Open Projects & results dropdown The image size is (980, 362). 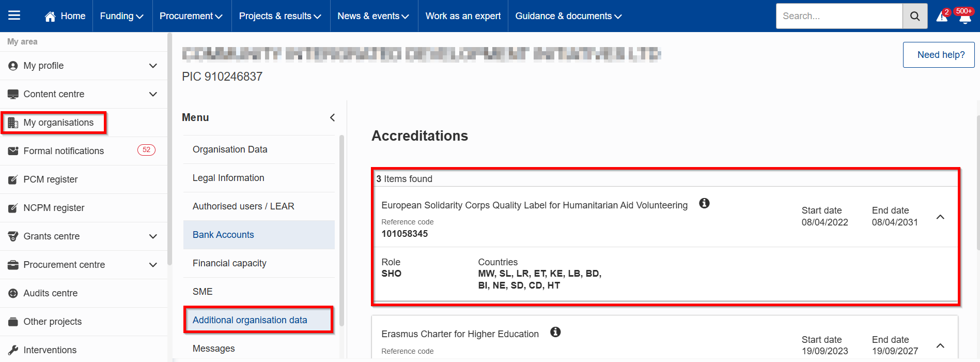click(x=280, y=16)
